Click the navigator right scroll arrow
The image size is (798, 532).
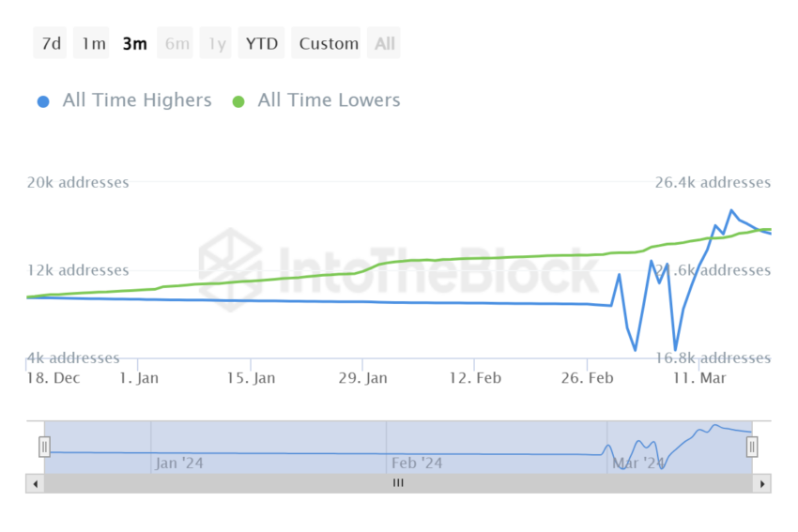[762, 484]
